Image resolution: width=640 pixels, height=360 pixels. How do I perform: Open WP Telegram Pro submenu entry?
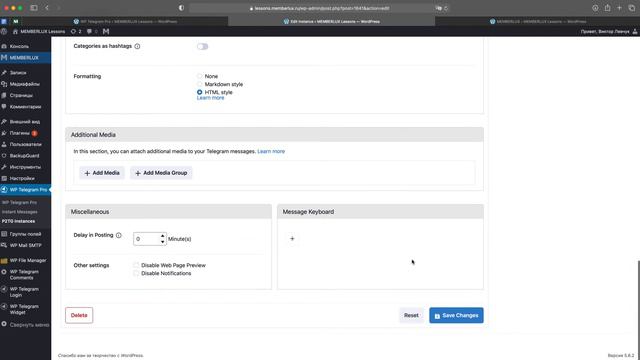coord(19,202)
